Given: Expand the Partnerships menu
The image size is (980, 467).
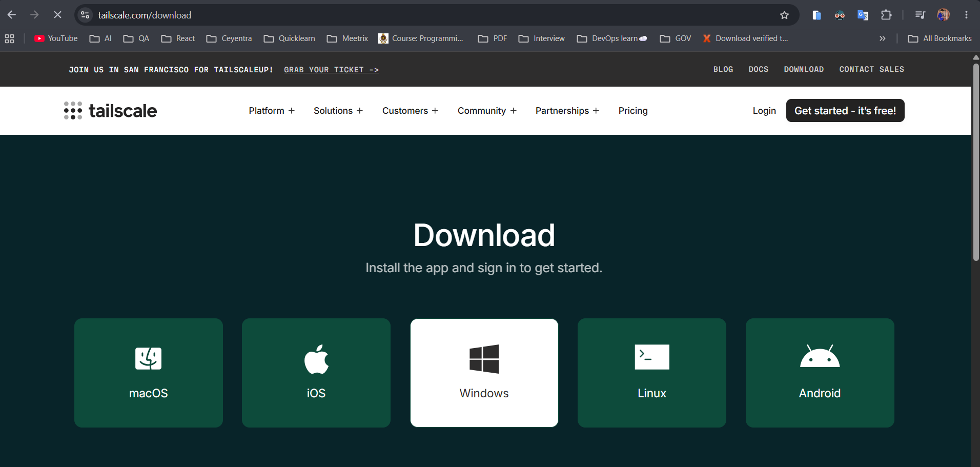Looking at the screenshot, I should (567, 111).
